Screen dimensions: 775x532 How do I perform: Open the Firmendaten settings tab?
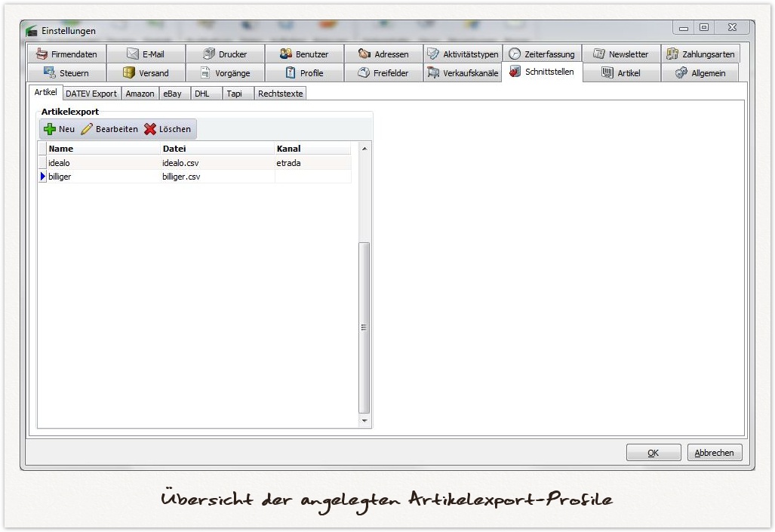pos(66,54)
